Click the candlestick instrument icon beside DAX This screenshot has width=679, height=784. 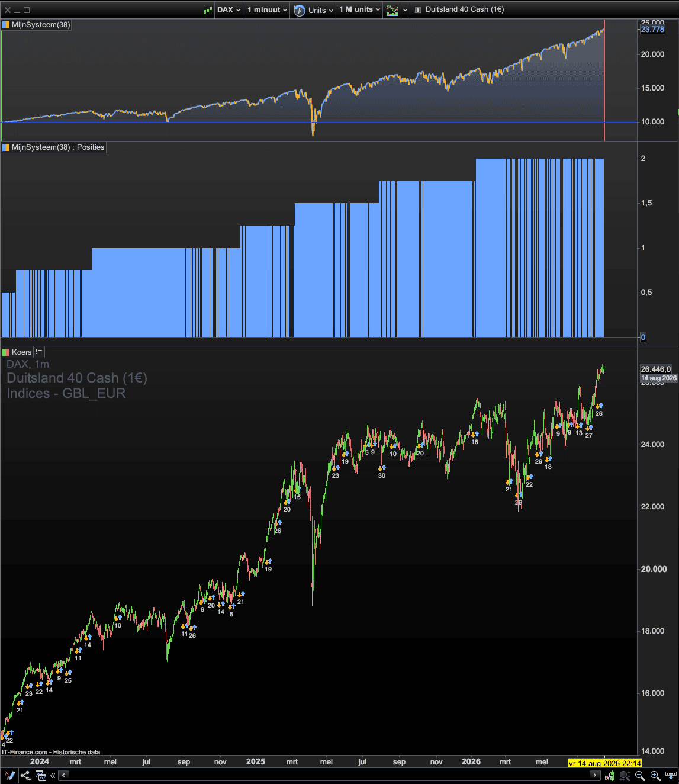(208, 9)
